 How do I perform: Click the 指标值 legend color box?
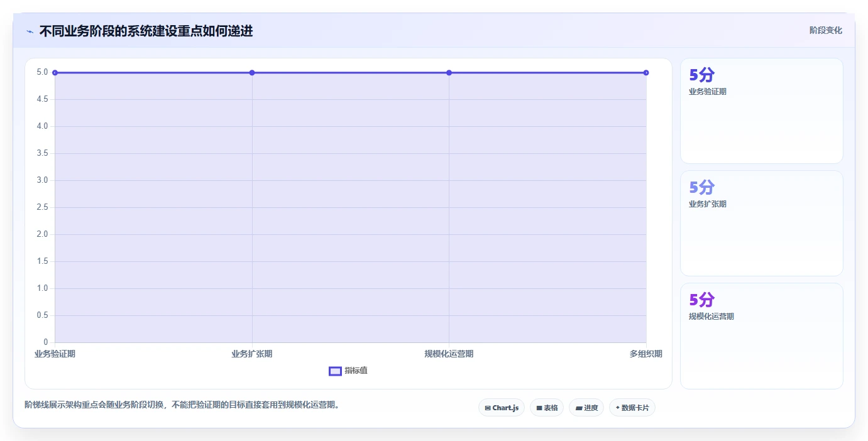click(x=335, y=371)
